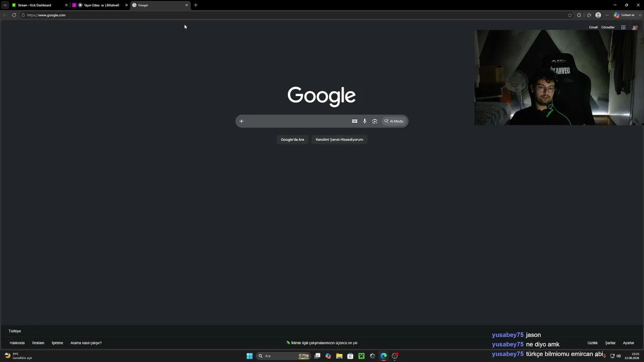
Task: Click the Google'da Ara button
Action: (x=292, y=139)
